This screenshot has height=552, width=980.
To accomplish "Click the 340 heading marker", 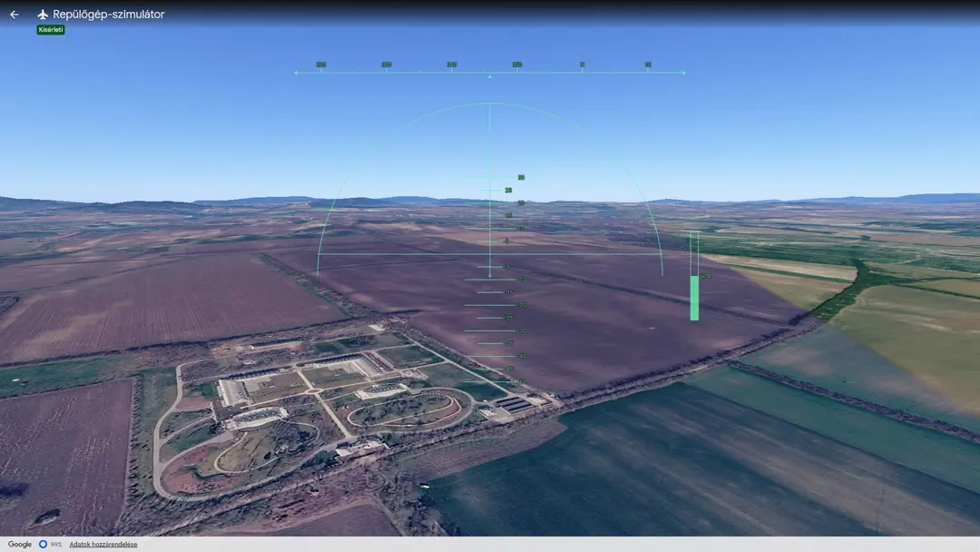I will click(451, 64).
